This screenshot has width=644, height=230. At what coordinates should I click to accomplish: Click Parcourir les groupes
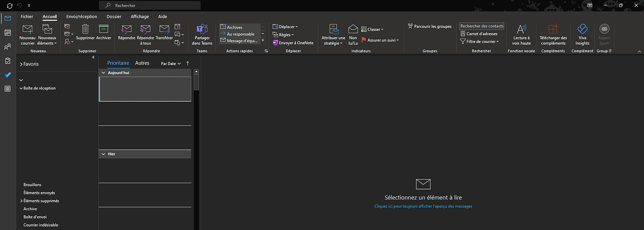pos(430,27)
